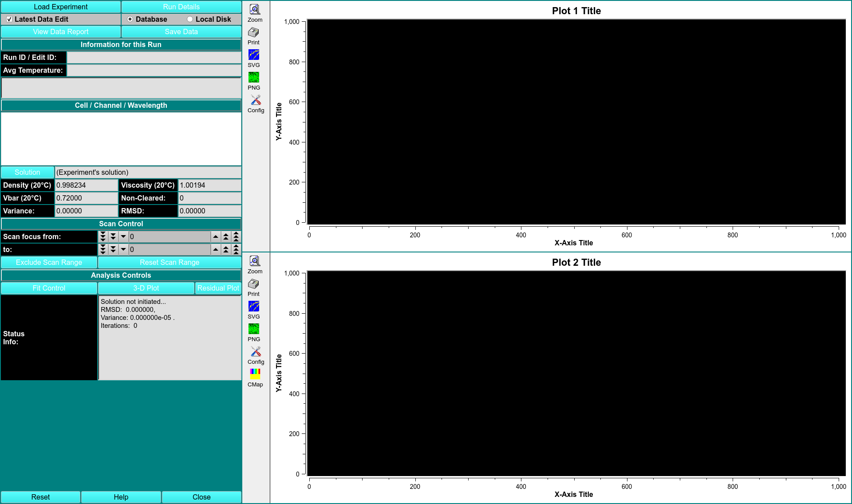Click single down arrow of Scan focus from
Screen dimensions: 852x504
[x=123, y=237]
